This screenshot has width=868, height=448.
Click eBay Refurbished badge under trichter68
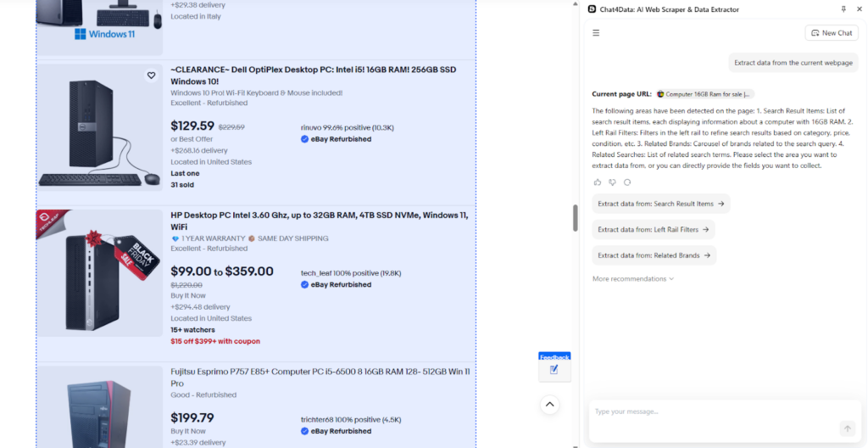[336, 431]
